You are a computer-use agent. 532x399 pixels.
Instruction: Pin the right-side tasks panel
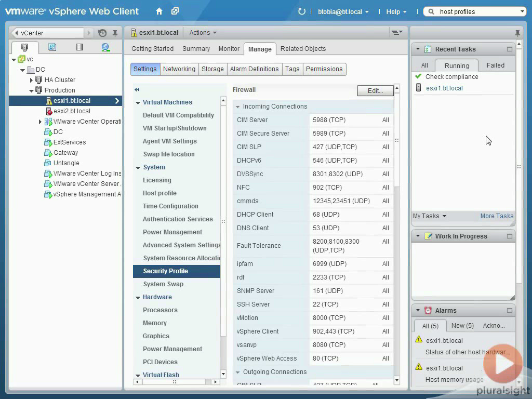[517, 33]
